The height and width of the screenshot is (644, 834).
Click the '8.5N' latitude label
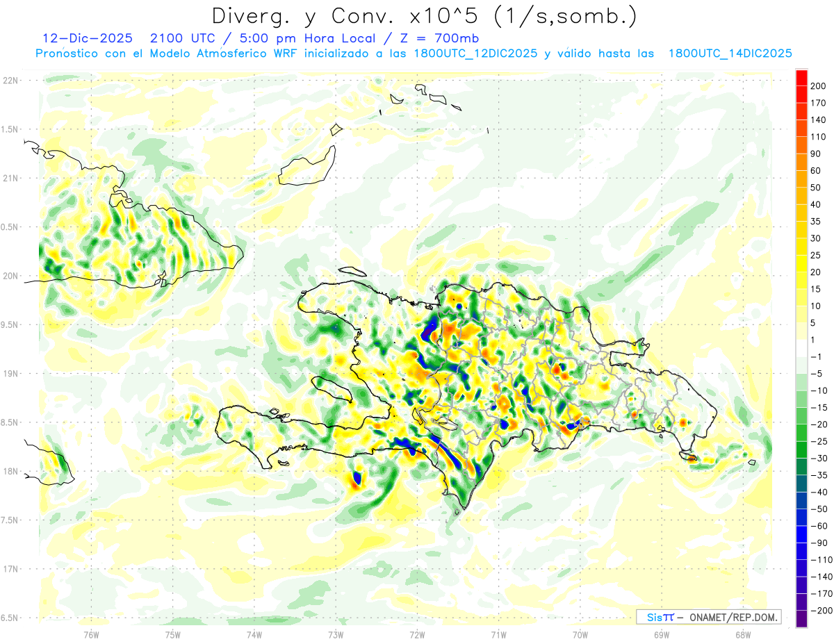(x=10, y=422)
